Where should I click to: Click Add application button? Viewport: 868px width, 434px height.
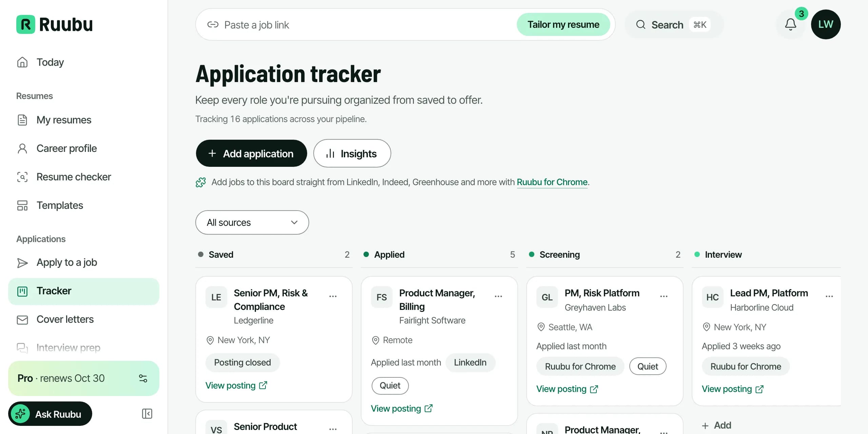(251, 154)
